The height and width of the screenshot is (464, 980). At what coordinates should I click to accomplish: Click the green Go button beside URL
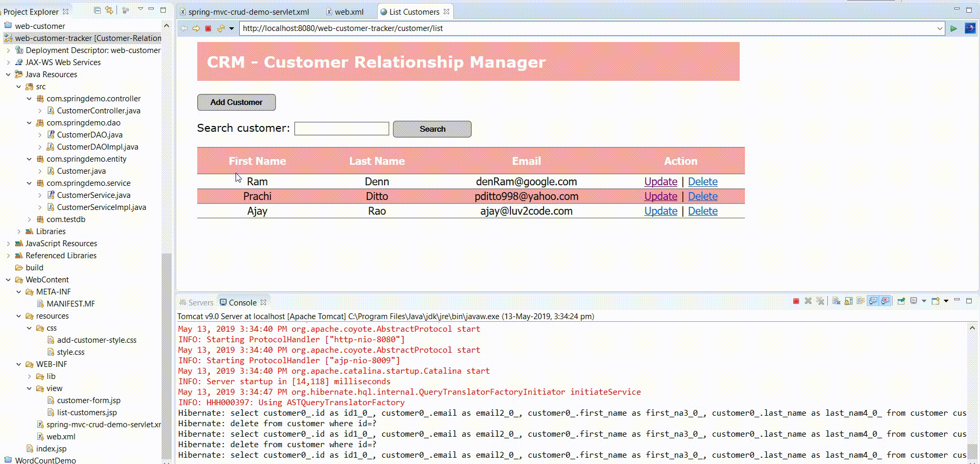point(953,28)
